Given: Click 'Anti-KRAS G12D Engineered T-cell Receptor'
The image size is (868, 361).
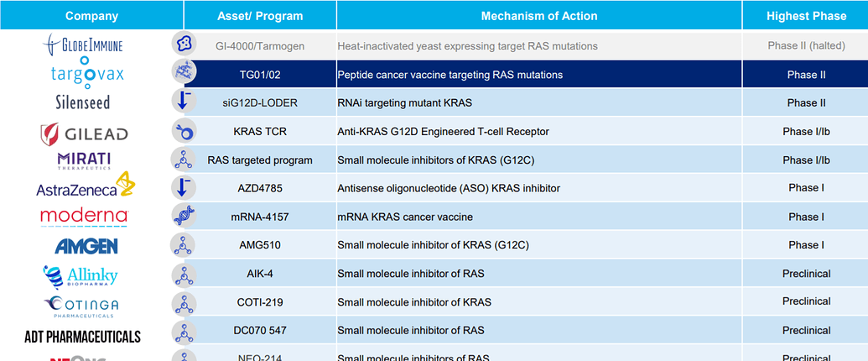Looking at the screenshot, I should click(x=444, y=132).
